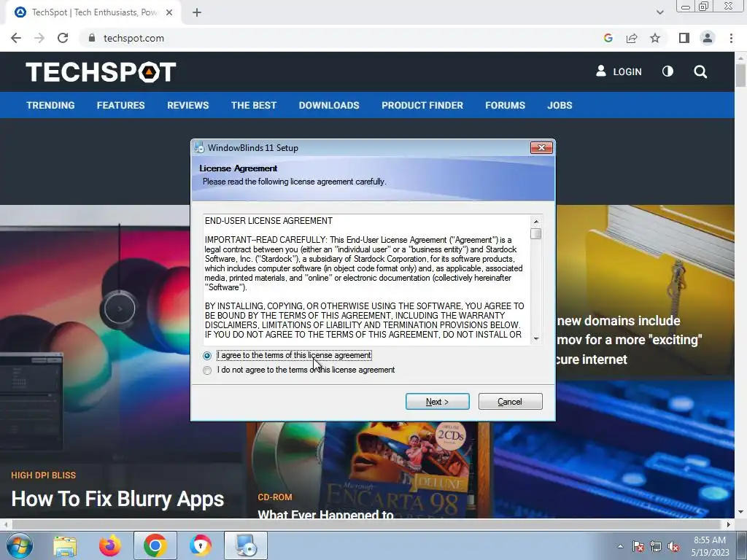Open the PRODUCT FINDER menu
The width and height of the screenshot is (747, 560).
pos(422,105)
